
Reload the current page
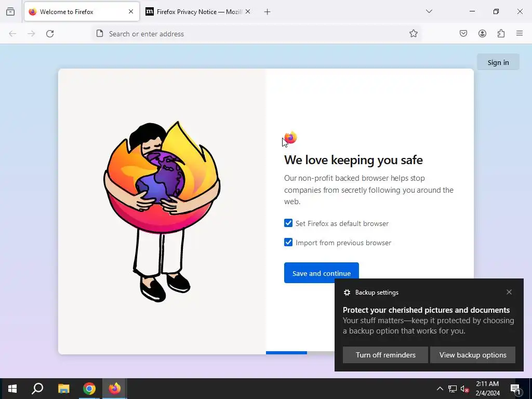pyautogui.click(x=50, y=34)
